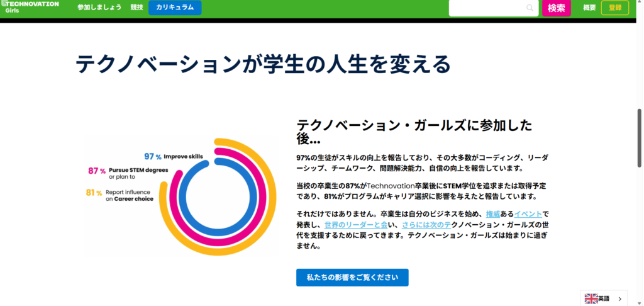
Task: Open the 競技 menu item
Action: point(136,8)
